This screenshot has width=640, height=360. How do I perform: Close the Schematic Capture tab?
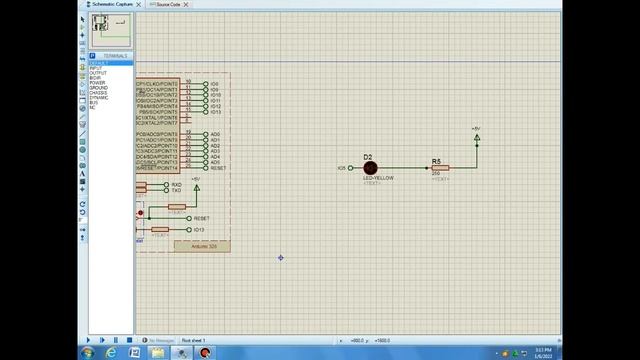[x=138, y=4]
